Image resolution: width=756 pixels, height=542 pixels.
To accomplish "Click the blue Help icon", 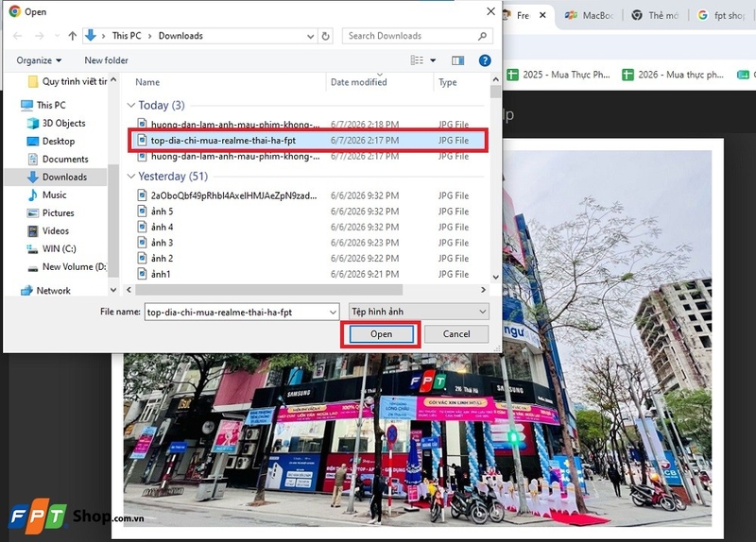I will (x=485, y=60).
